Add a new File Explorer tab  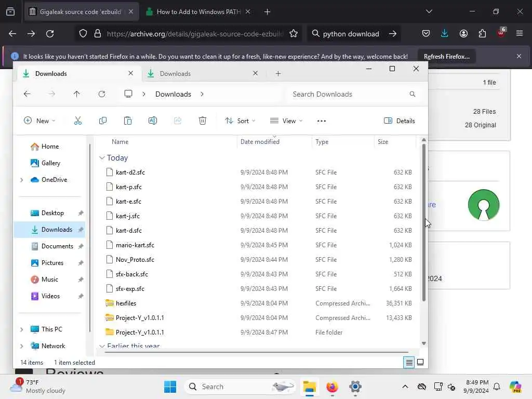click(x=278, y=73)
